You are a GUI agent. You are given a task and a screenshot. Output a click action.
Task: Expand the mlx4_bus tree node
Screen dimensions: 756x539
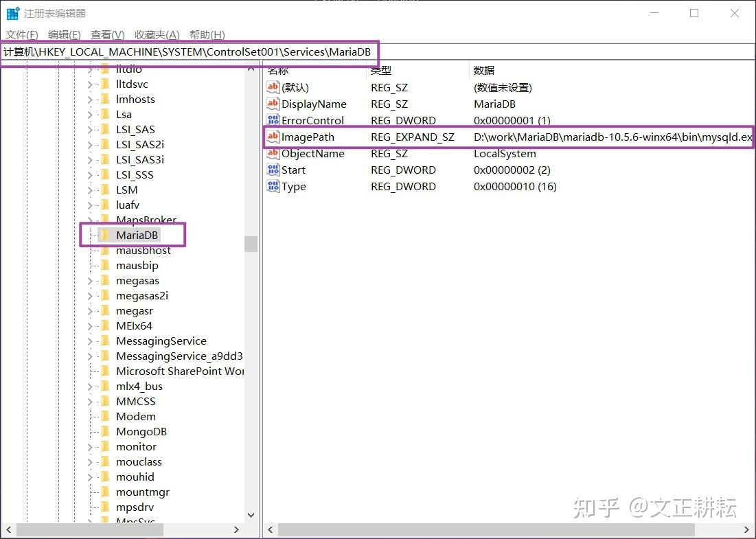click(x=90, y=386)
